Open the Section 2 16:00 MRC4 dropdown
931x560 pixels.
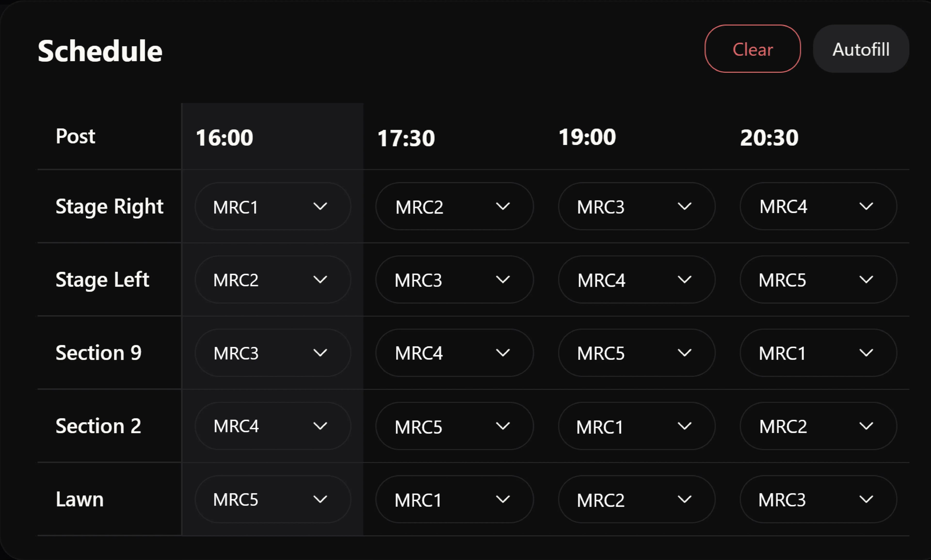point(273,426)
